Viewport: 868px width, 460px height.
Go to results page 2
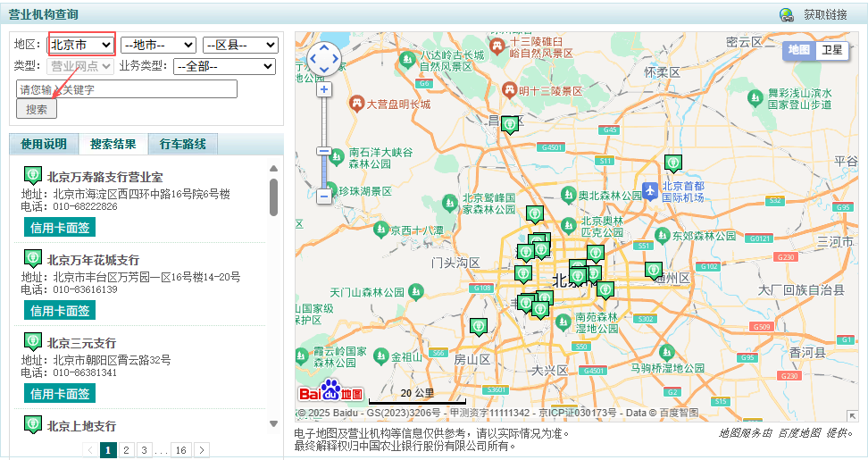click(126, 450)
